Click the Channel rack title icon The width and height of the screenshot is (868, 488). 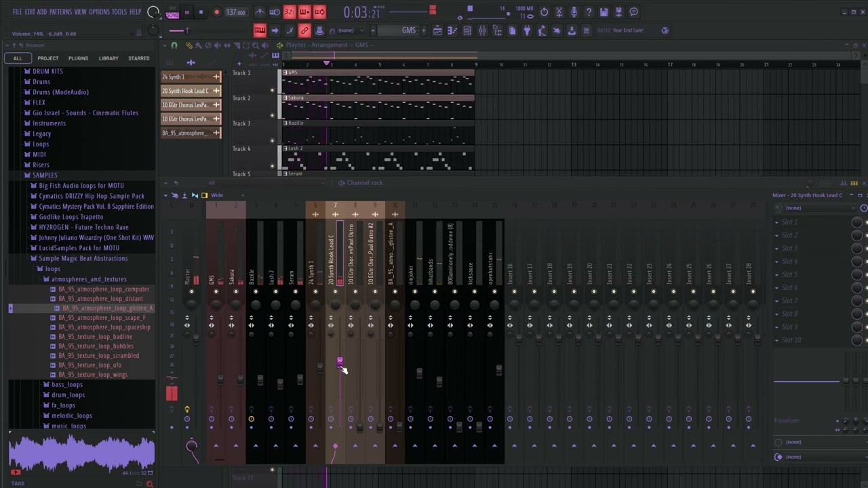click(x=341, y=183)
